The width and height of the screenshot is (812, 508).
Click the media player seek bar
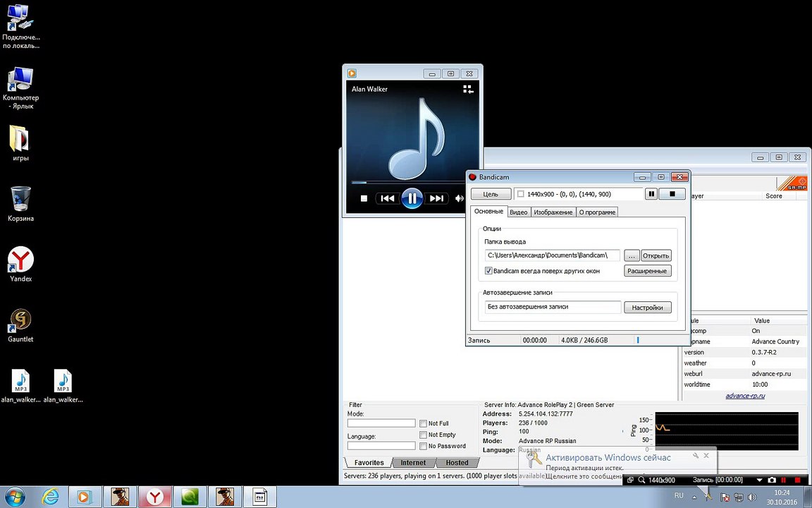pos(407,183)
